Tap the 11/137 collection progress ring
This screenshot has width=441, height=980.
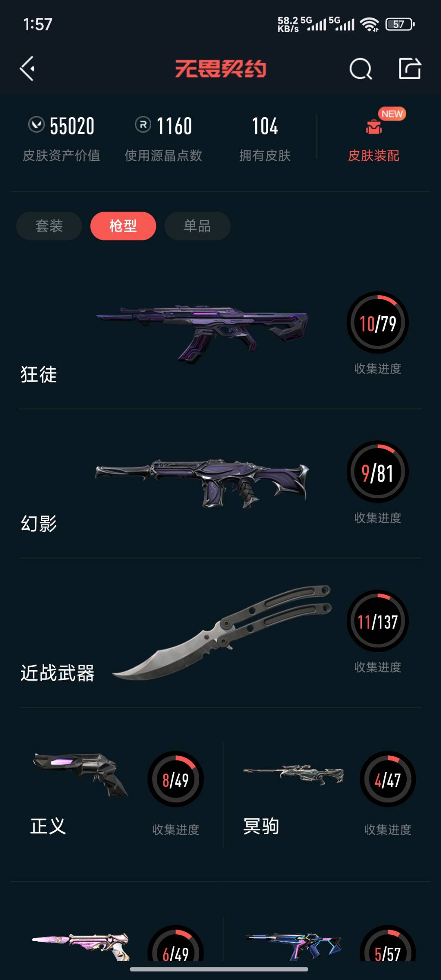point(378,621)
